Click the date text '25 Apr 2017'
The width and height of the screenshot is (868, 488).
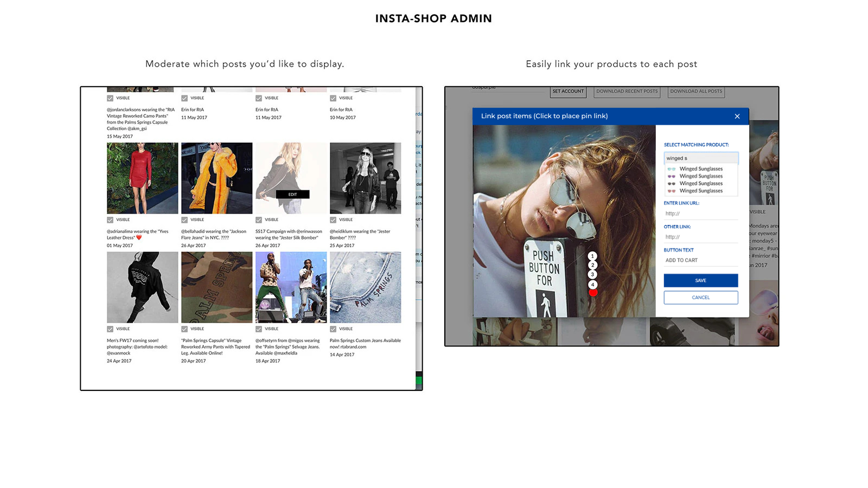click(342, 246)
